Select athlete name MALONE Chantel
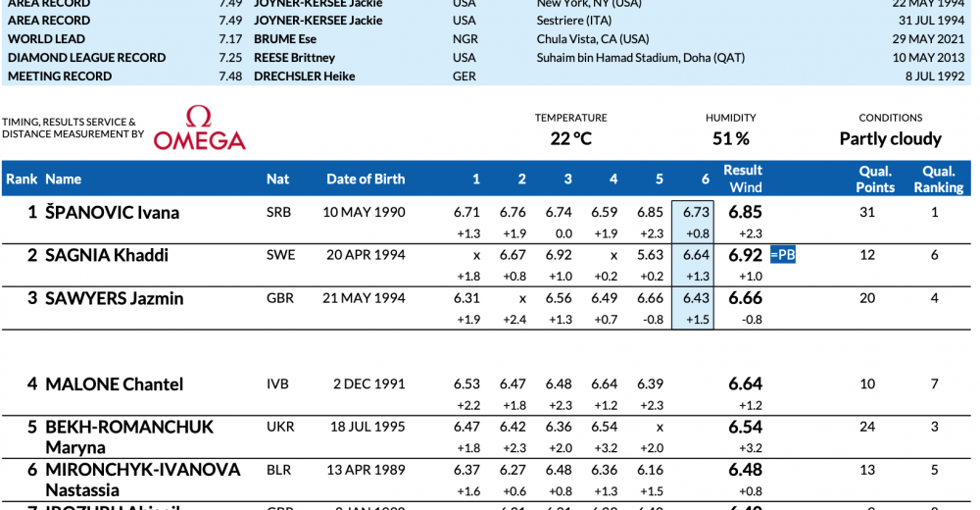This screenshot has width=980, height=510. (x=114, y=384)
